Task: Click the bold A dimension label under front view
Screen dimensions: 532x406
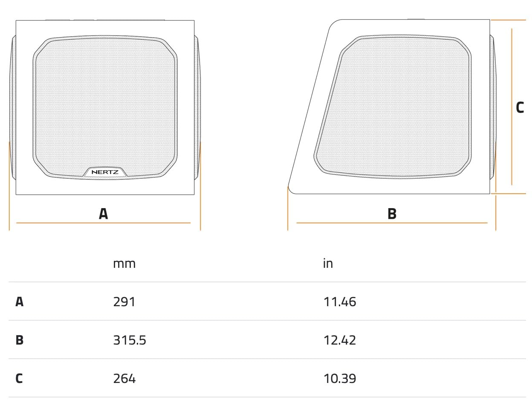Action: point(104,214)
